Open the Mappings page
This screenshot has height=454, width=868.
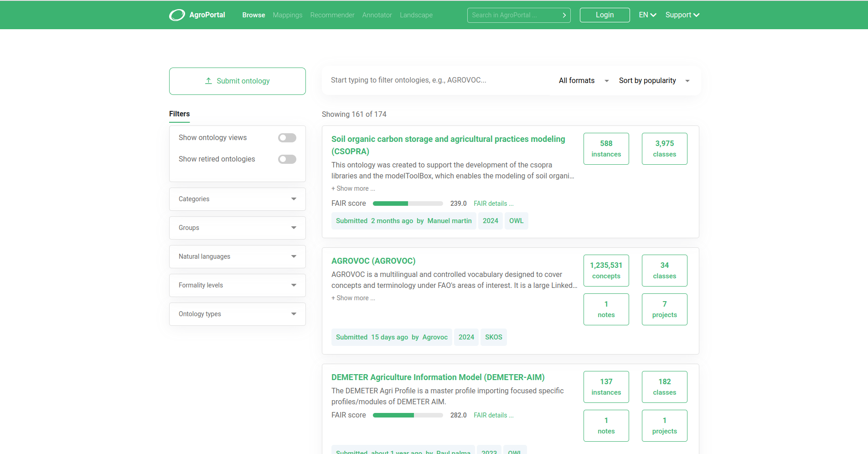(x=288, y=15)
